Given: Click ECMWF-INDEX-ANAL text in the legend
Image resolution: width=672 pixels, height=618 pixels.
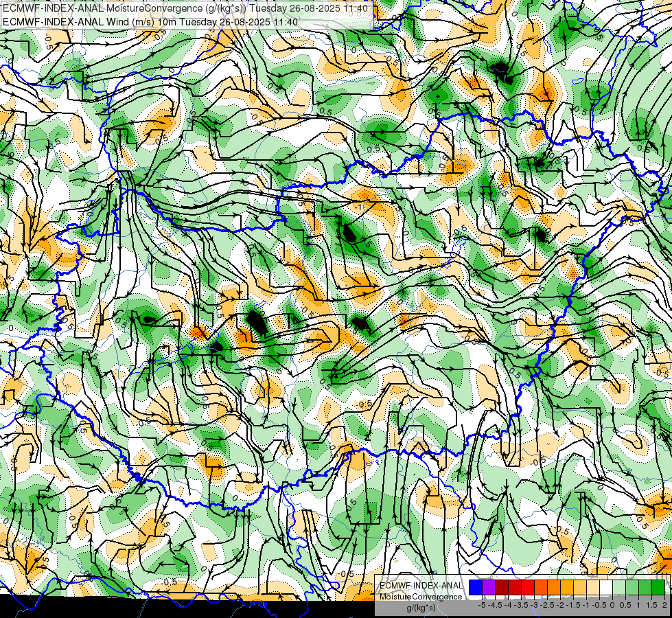Looking at the screenshot, I should (x=421, y=586).
